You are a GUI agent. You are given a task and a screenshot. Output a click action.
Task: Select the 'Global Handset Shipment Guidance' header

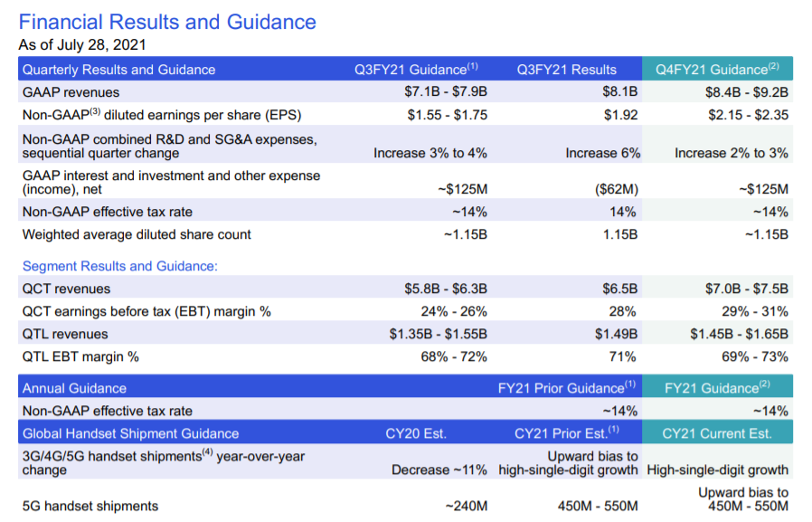tap(130, 433)
